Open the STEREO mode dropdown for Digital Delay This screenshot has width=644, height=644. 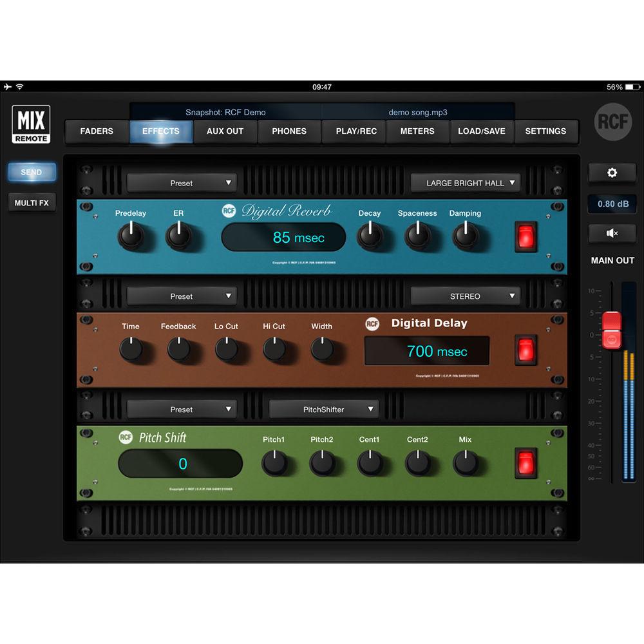(466, 296)
